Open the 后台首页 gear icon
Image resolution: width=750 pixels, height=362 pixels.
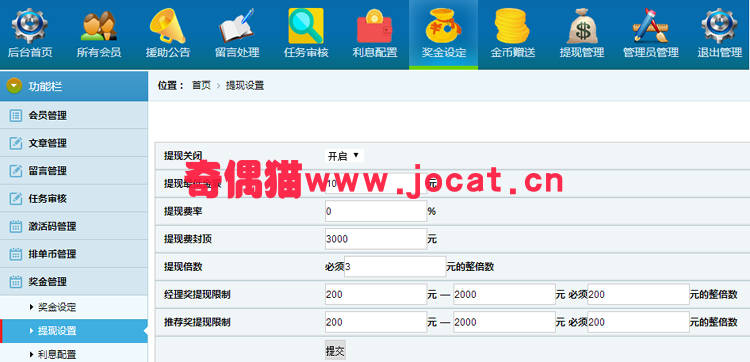[x=29, y=26]
